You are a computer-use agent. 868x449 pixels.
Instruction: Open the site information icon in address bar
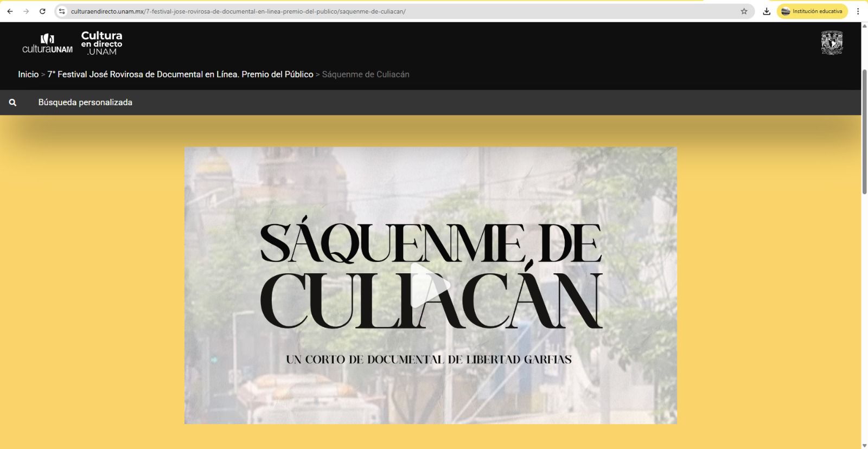[62, 11]
